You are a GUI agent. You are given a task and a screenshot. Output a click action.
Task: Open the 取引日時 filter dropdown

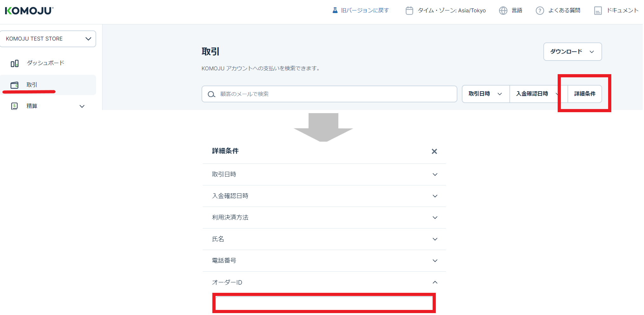[x=485, y=94]
